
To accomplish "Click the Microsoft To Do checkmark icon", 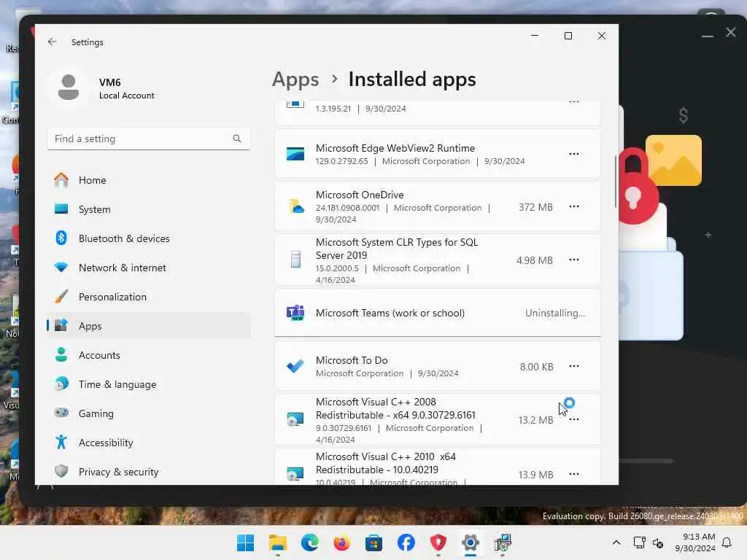I will pos(295,366).
